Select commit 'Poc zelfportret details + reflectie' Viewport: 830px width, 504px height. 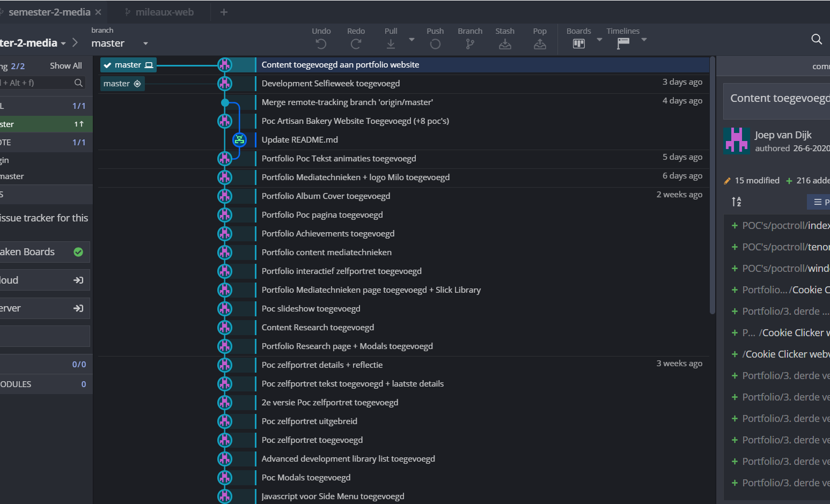(322, 365)
